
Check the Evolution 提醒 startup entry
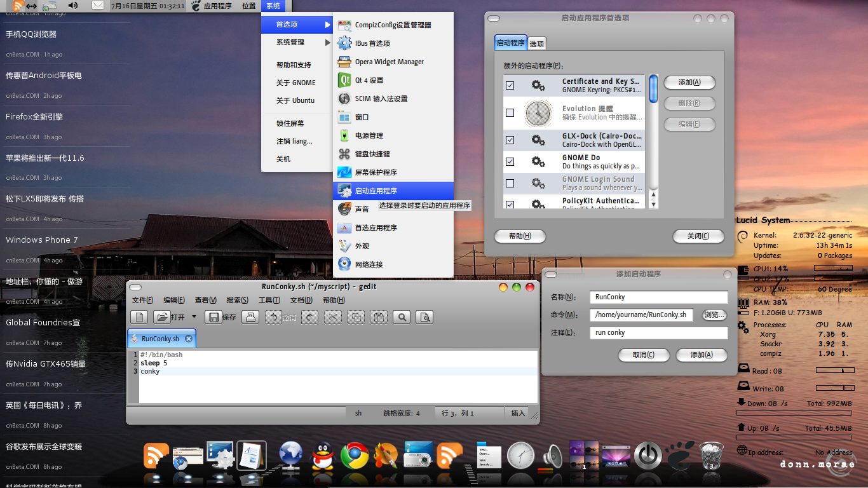(x=510, y=113)
